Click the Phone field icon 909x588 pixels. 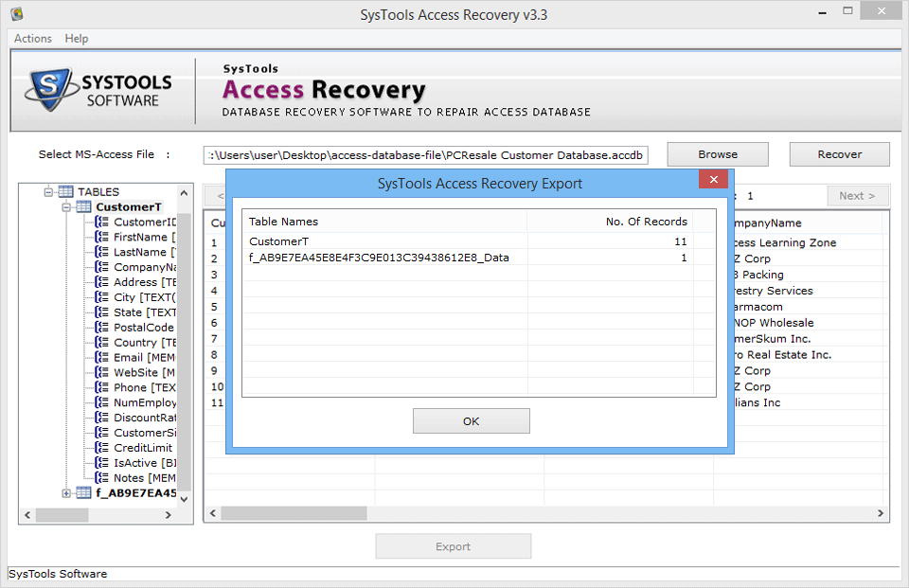pos(101,388)
